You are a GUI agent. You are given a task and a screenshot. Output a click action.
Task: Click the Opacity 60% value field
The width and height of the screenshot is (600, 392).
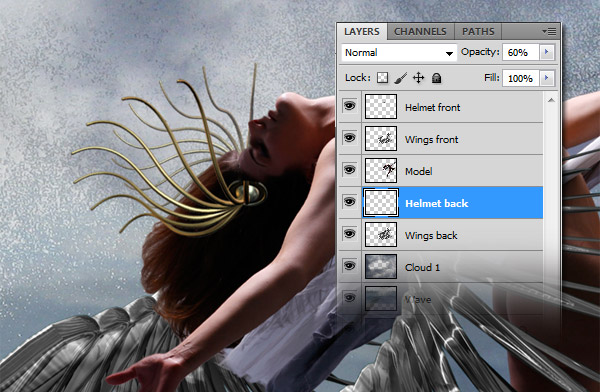tap(521, 52)
